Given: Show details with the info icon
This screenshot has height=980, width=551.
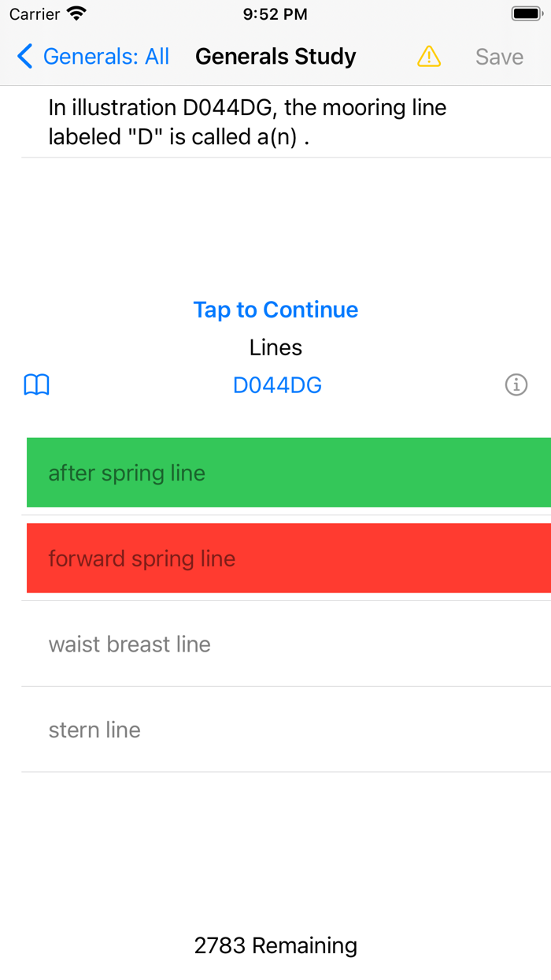Looking at the screenshot, I should [516, 385].
